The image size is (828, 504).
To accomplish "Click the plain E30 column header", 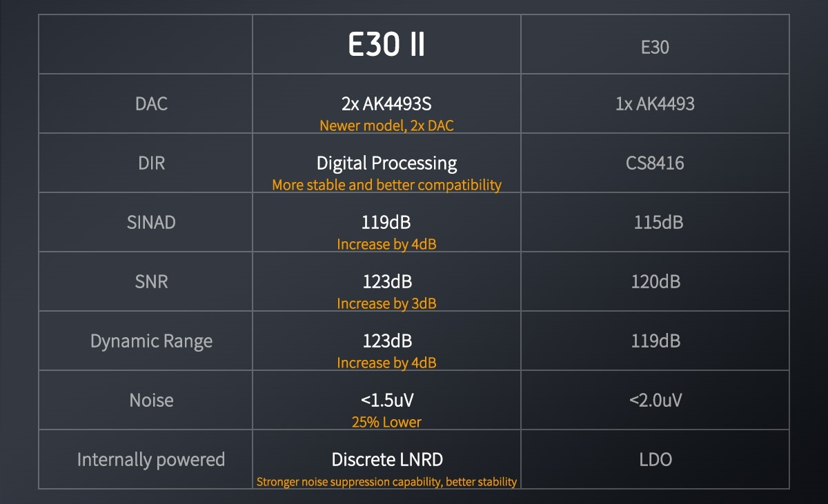I will (655, 48).
